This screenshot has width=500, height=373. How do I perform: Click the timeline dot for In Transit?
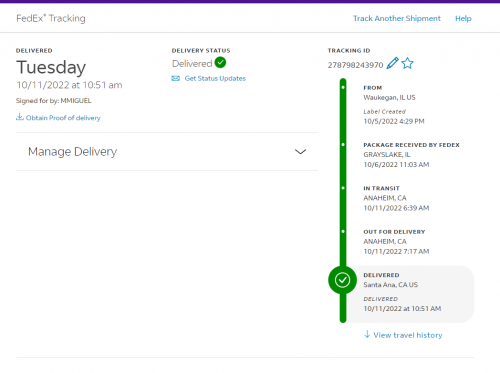click(x=343, y=188)
